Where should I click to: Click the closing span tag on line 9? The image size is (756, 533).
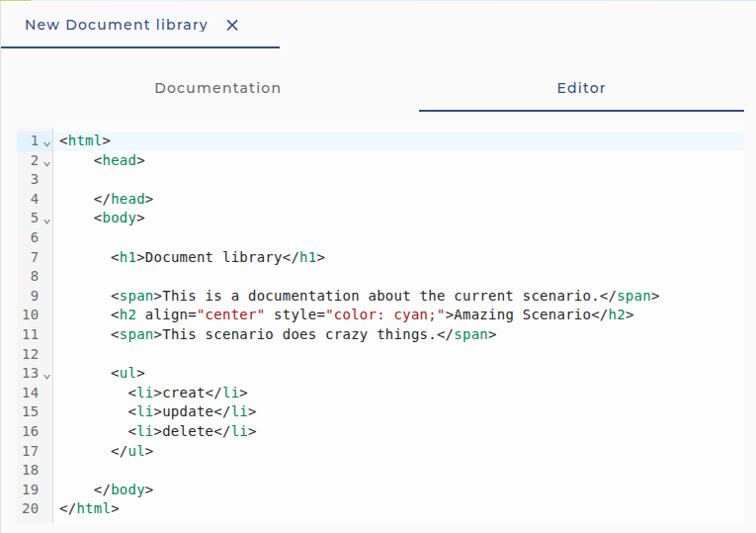pyautogui.click(x=630, y=296)
